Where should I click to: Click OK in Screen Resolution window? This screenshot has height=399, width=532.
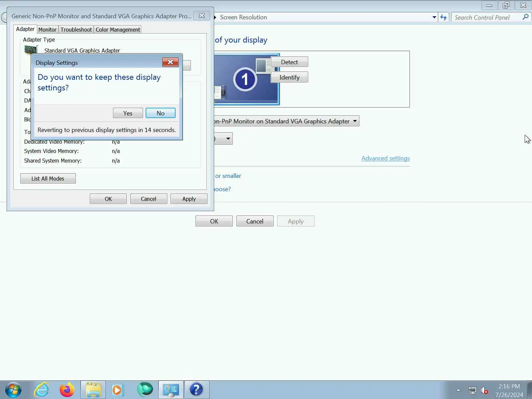214,221
